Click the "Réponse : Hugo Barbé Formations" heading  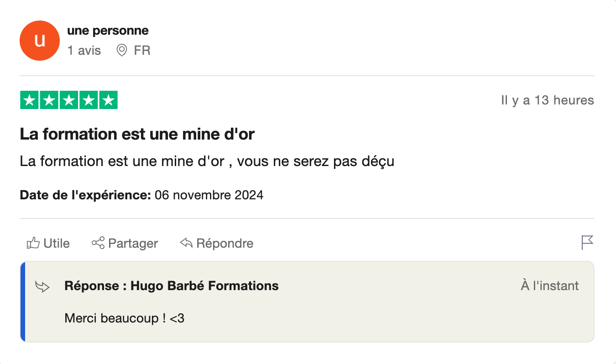click(172, 286)
